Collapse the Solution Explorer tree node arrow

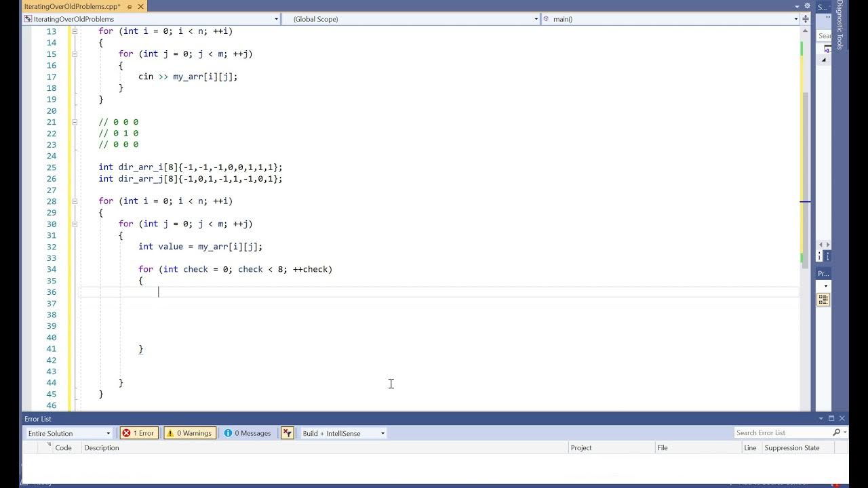824,60
